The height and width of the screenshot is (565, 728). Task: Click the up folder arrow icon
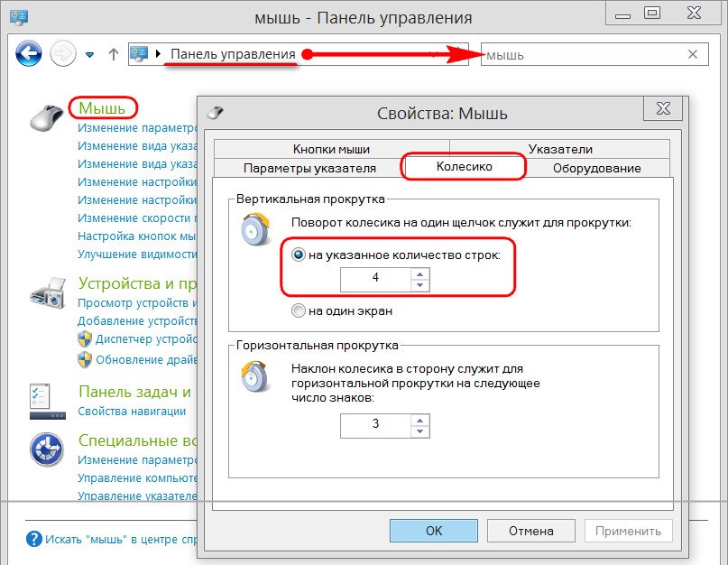(113, 54)
